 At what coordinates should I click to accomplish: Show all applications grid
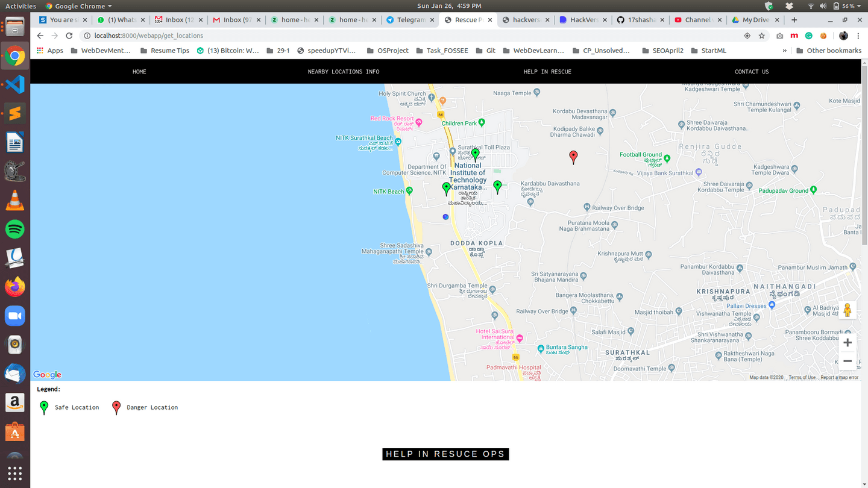point(15,473)
